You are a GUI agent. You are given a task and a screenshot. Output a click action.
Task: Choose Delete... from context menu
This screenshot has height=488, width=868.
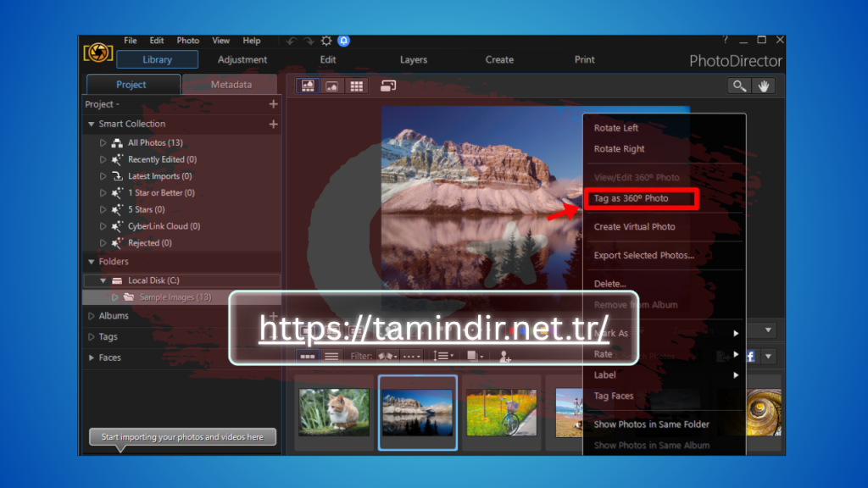coord(610,284)
